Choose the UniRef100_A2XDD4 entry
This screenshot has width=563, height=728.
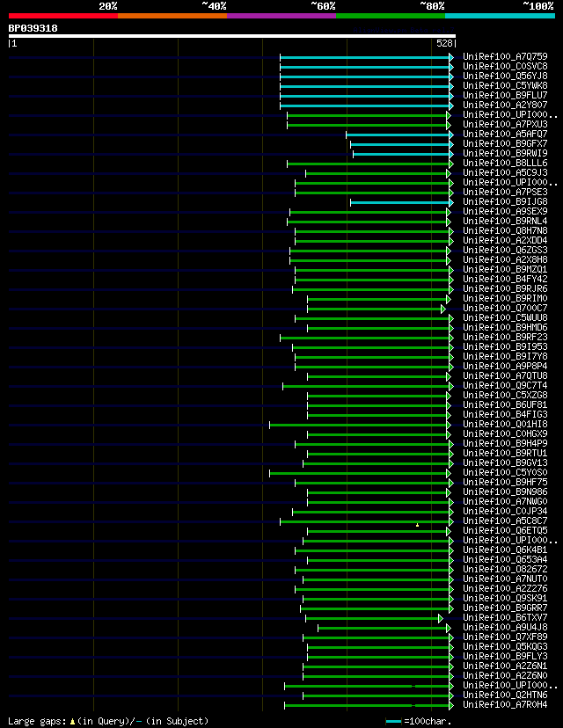(505, 241)
